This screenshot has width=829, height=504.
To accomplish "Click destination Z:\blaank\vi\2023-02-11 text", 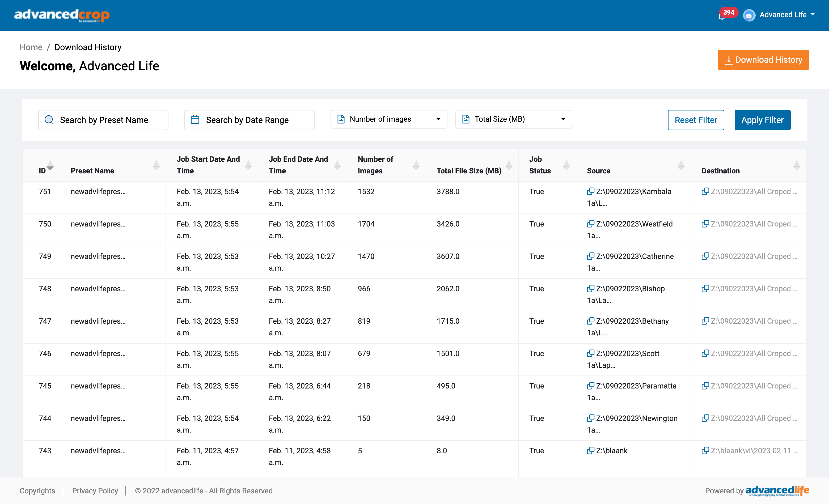I will (754, 451).
